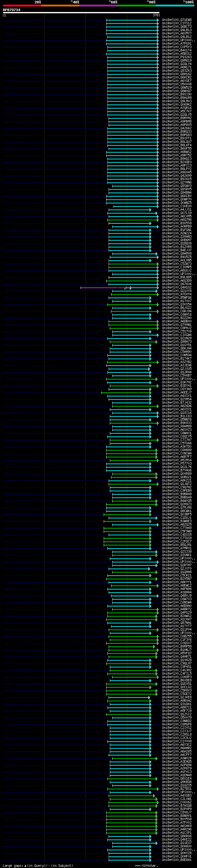
Task: Select hit label UniRef100_B2PVP9
Action: click(177, 809)
